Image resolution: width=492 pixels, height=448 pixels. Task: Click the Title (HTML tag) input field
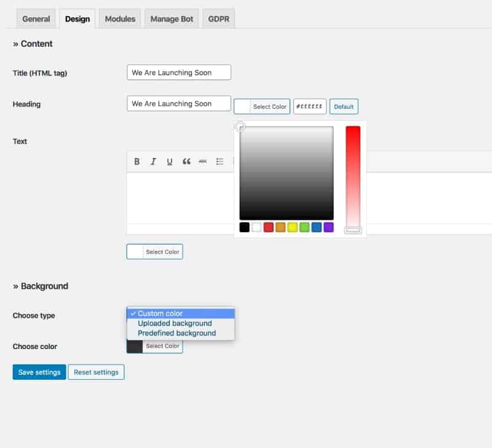point(178,73)
